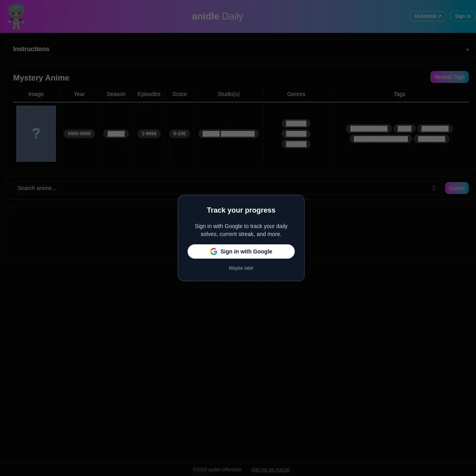Submit with the Guess button
The width and height of the screenshot is (476, 476).
pyautogui.click(x=457, y=188)
